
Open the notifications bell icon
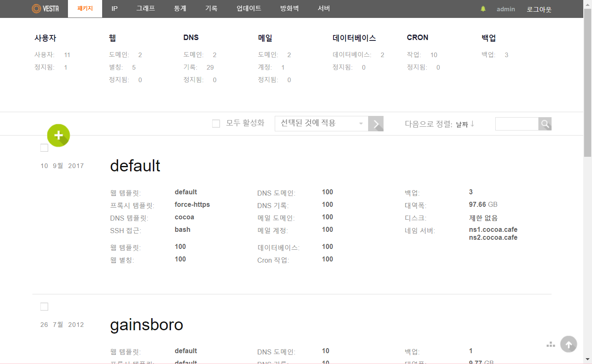[483, 9]
